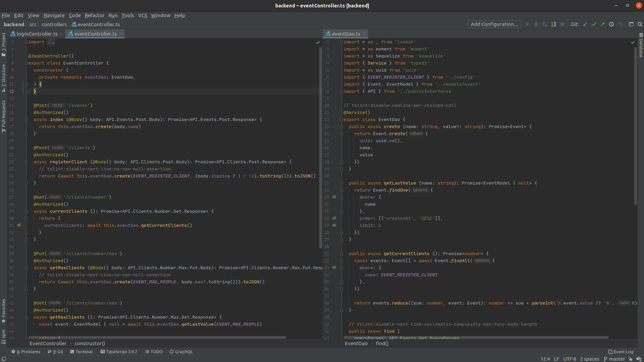Image resolution: width=644 pixels, height=362 pixels.
Task: Switch to the loginController.ts tab
Action: coord(36,34)
